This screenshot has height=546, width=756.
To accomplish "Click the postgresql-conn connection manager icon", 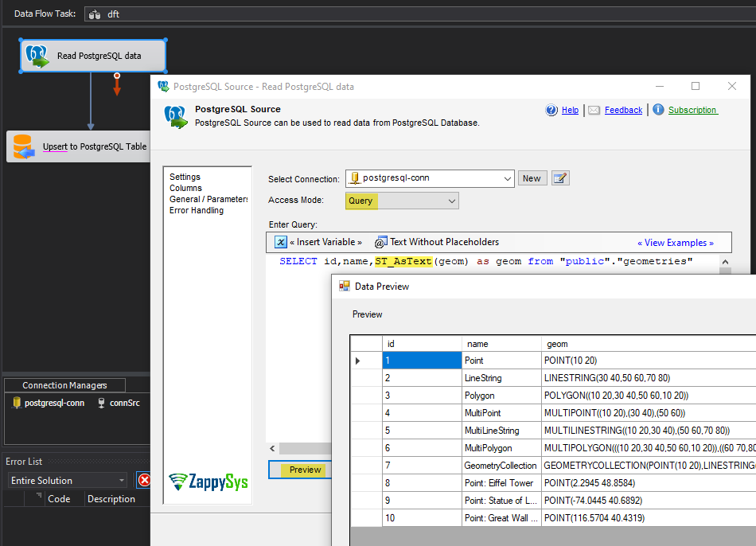I will (17, 403).
